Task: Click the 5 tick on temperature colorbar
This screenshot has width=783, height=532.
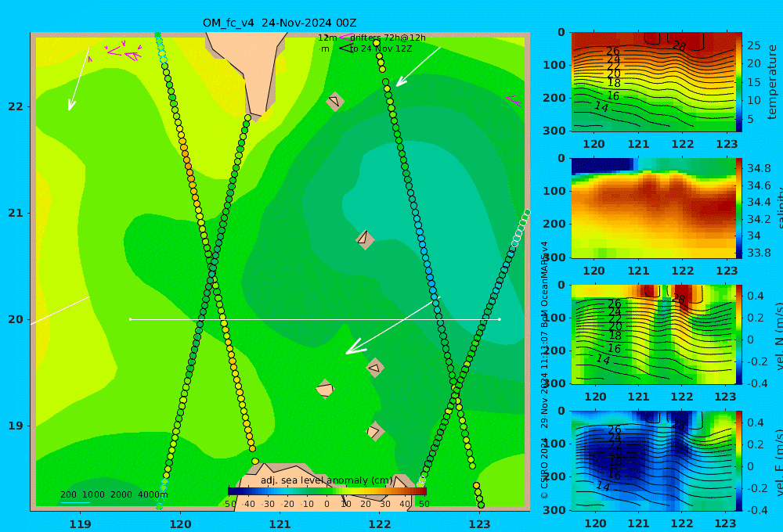Action: pos(751,119)
